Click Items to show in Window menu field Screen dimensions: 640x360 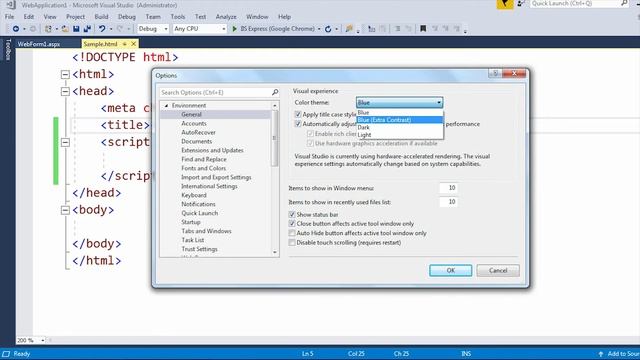tap(449, 188)
